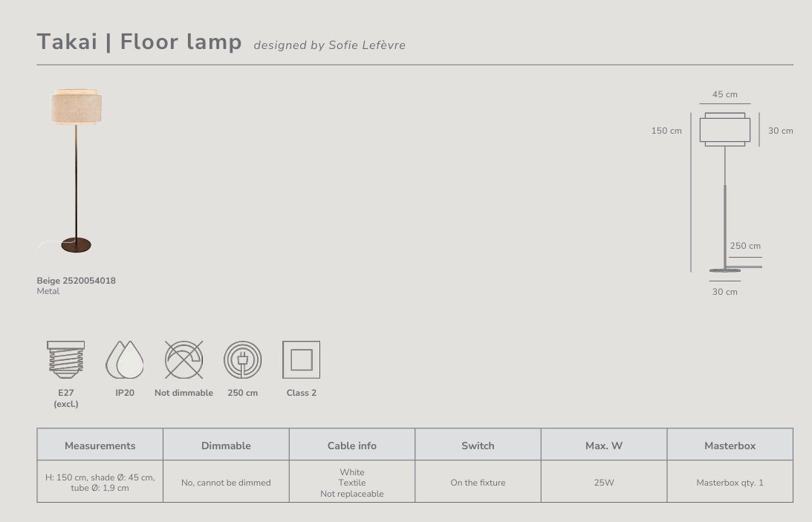The height and width of the screenshot is (522, 812).
Task: Click the Beige 2520054018 product code
Action: tap(76, 281)
